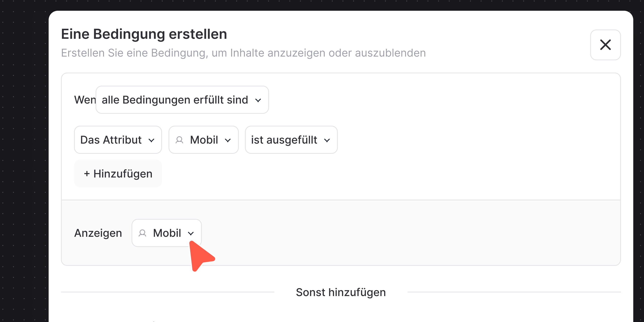The height and width of the screenshot is (322, 644).
Task: Click the Anzeigen label
Action: (x=98, y=233)
